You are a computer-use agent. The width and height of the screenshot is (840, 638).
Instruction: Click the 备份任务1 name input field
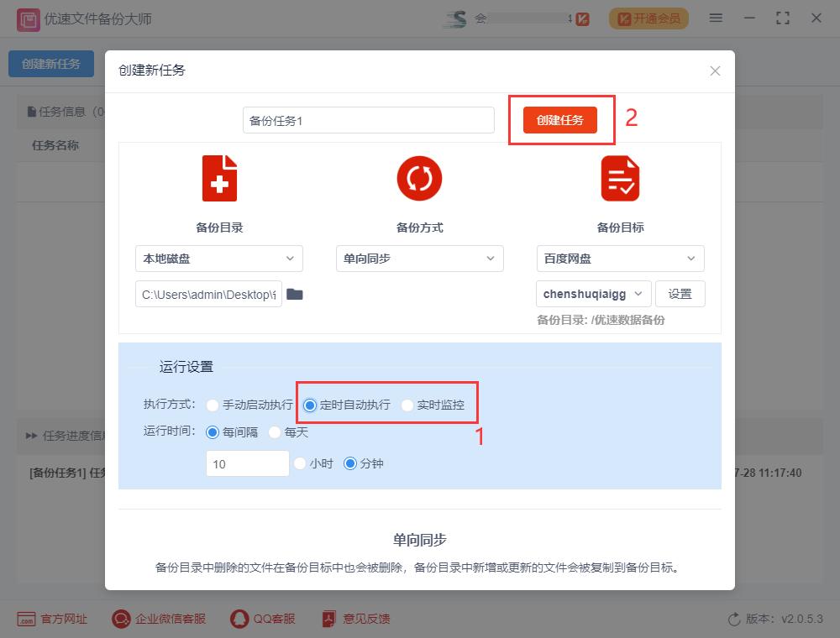pos(368,120)
